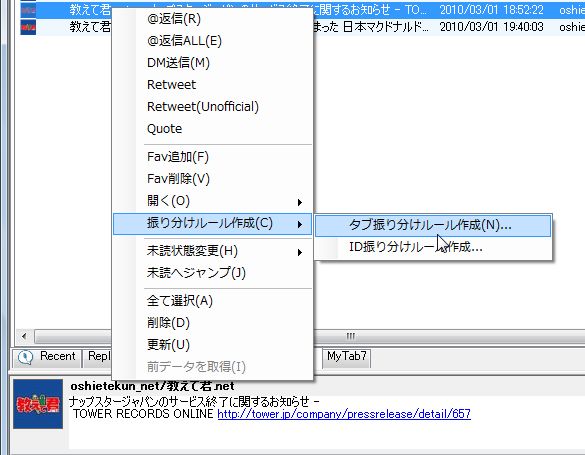Select ID振り分けルール作成... submenu item
Image resolution: width=585 pixels, height=455 pixels.
[x=433, y=247]
